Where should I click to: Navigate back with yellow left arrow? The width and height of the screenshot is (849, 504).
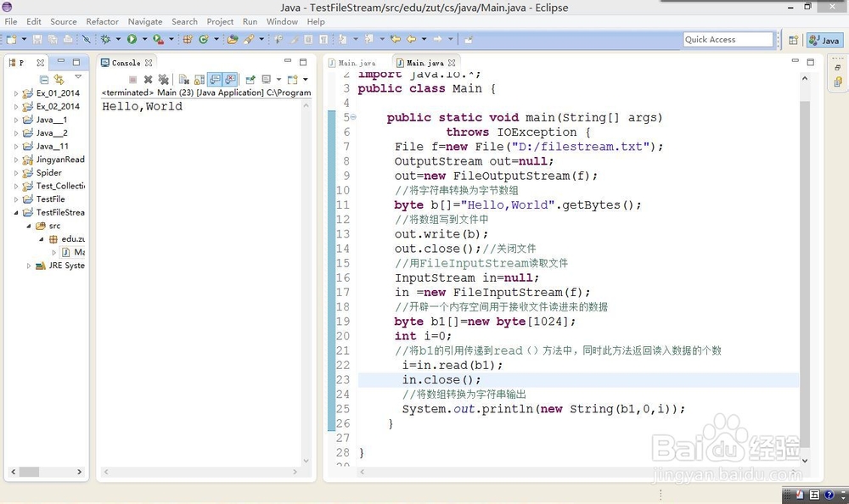[412, 39]
